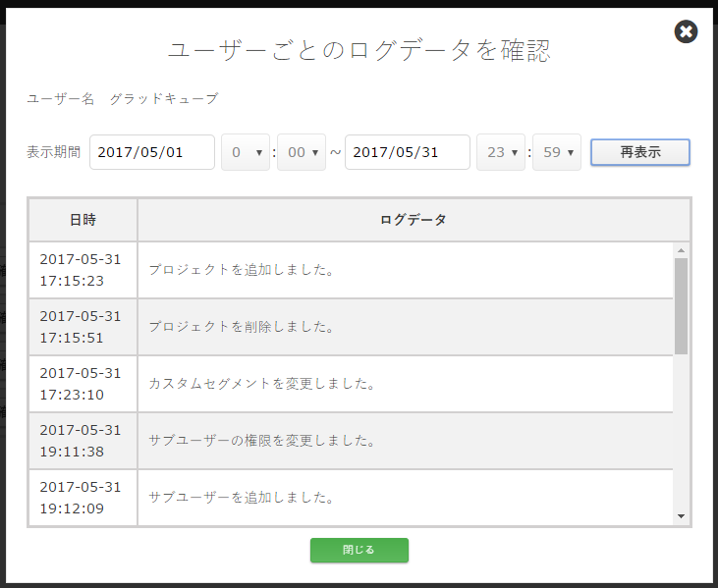Click the log table scrollbar down arrow

pos(681,516)
